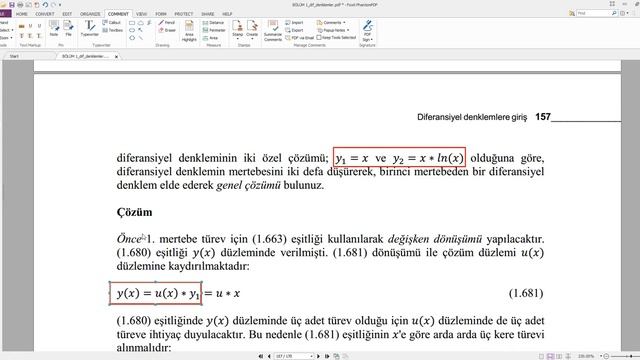The height and width of the screenshot is (360, 640).
Task: Open the Select tool dropdown arrow
Action: tap(12, 30)
